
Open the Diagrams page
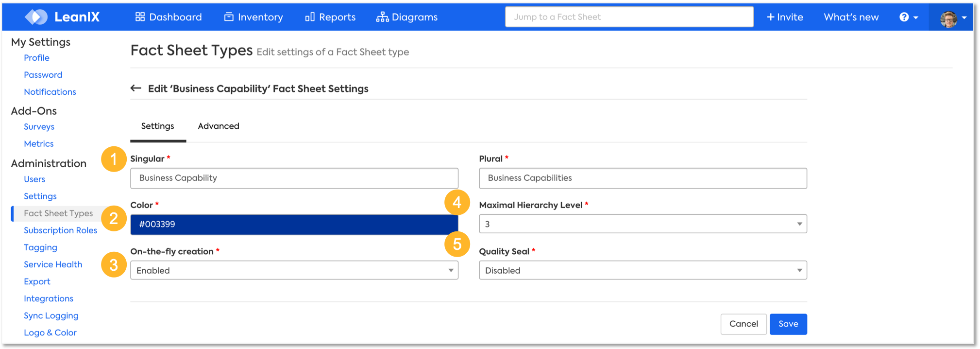click(407, 17)
